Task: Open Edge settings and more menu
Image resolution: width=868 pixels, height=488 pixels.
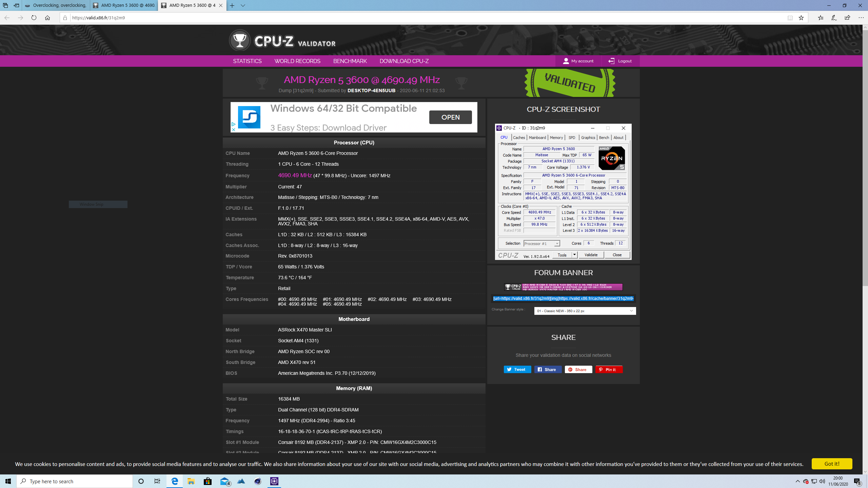Action: pyautogui.click(x=861, y=18)
